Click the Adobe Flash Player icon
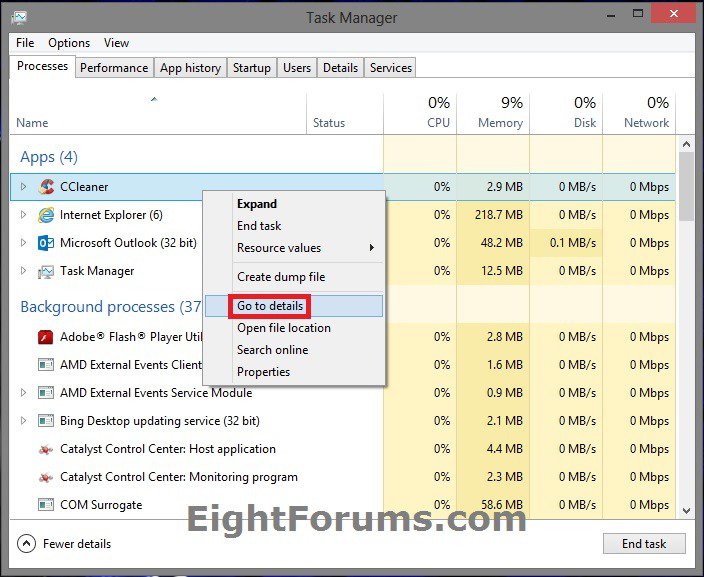Image resolution: width=704 pixels, height=577 pixels. 46,337
